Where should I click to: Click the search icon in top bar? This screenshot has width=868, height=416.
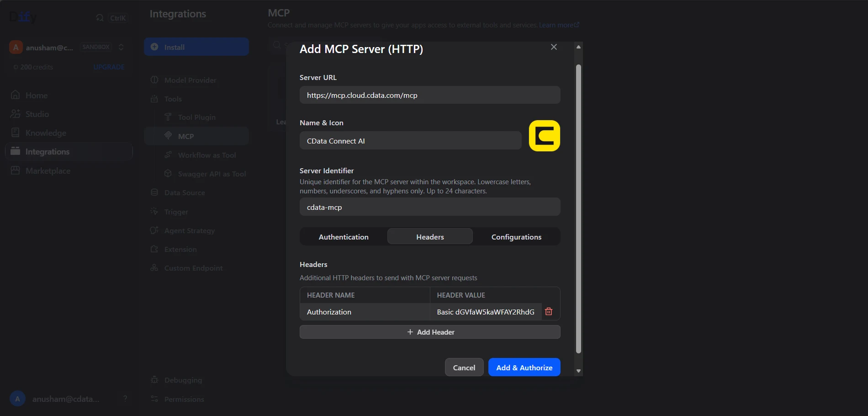click(x=100, y=18)
